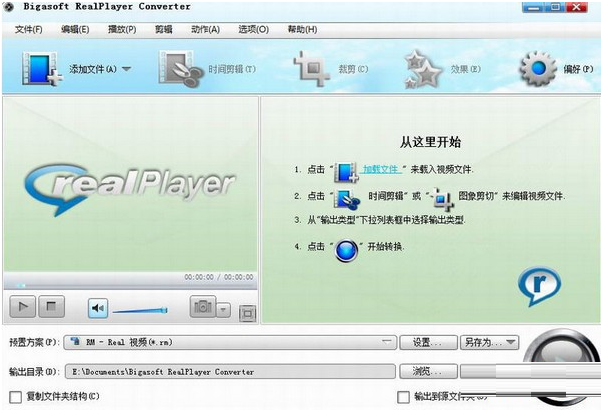
Task: Open the 选项(O) menu
Action: (x=253, y=30)
